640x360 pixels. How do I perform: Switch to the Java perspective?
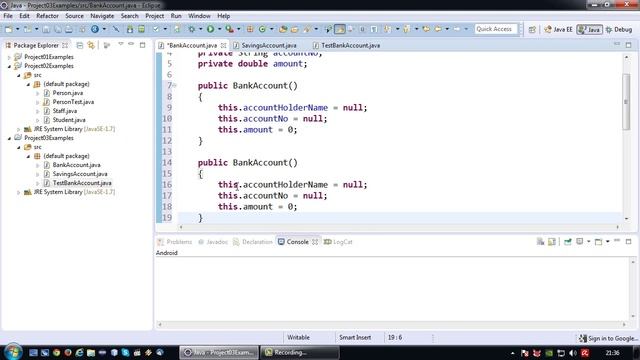[589, 29]
